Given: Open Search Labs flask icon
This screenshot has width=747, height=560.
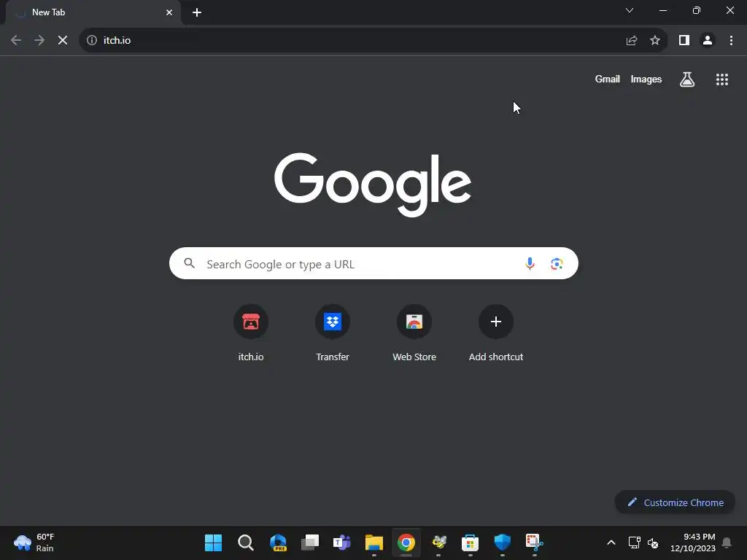Looking at the screenshot, I should pos(687,79).
